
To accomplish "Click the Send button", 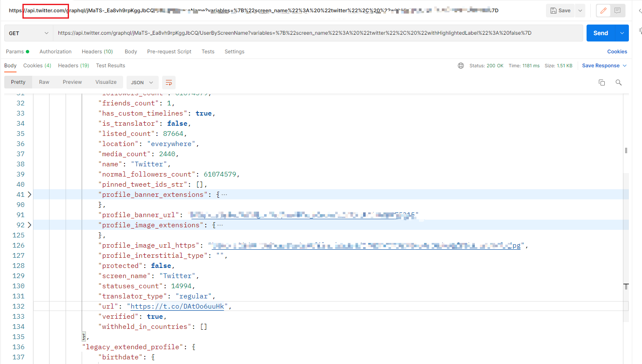I will 601,32.
